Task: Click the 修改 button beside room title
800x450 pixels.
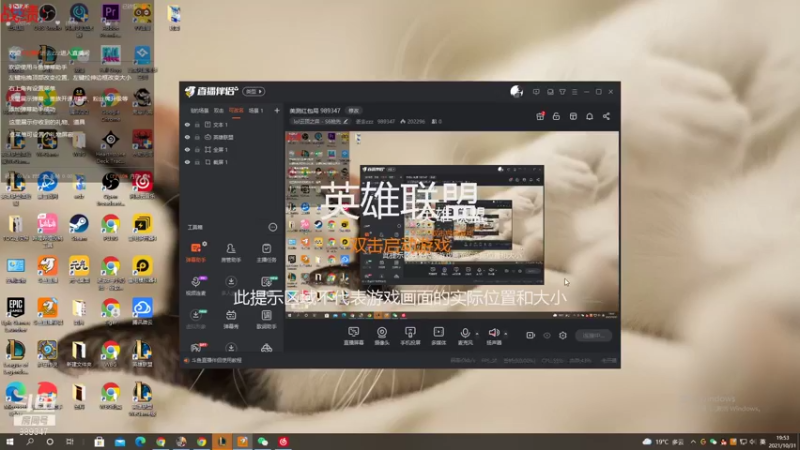Action: [354, 111]
